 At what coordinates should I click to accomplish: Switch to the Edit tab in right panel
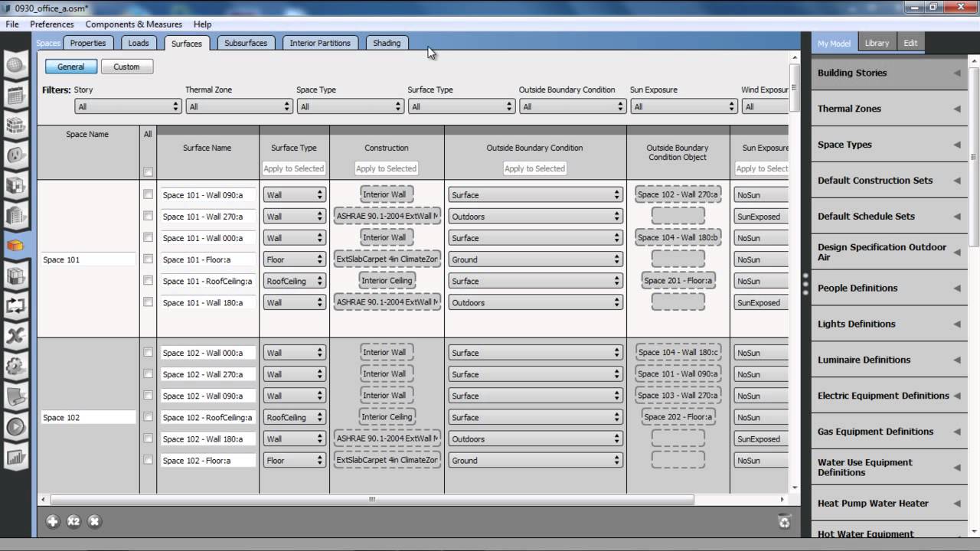[x=910, y=43]
